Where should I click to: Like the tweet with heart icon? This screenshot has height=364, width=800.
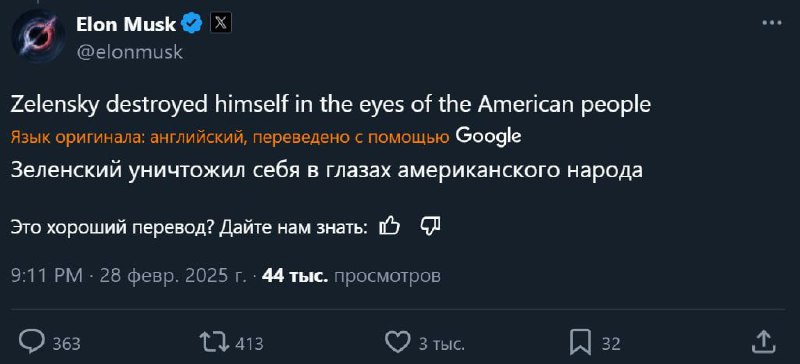397,342
